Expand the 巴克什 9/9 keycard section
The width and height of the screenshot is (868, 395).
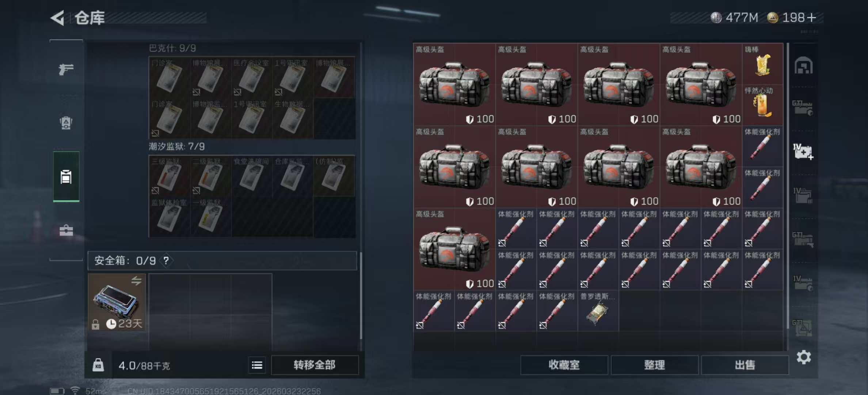pyautogui.click(x=172, y=48)
